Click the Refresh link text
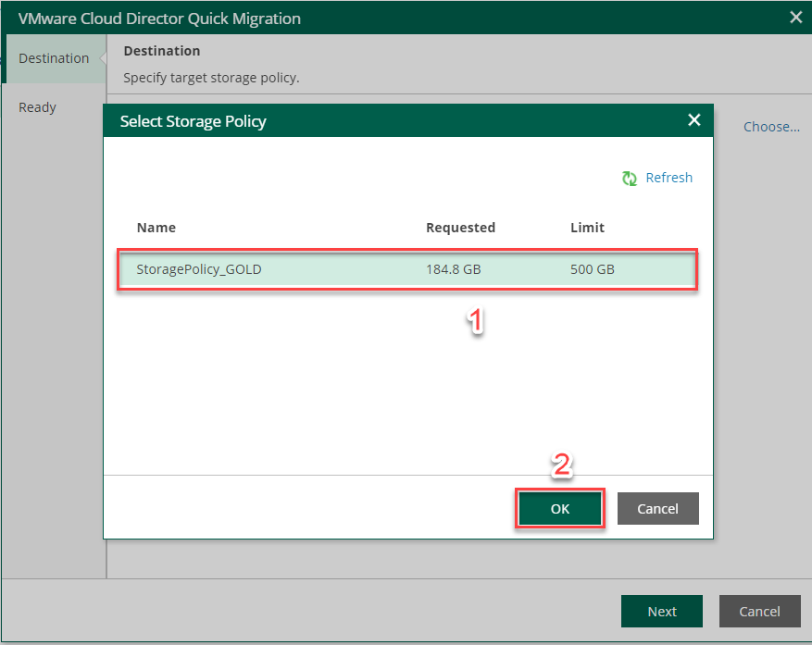812x645 pixels. (668, 178)
